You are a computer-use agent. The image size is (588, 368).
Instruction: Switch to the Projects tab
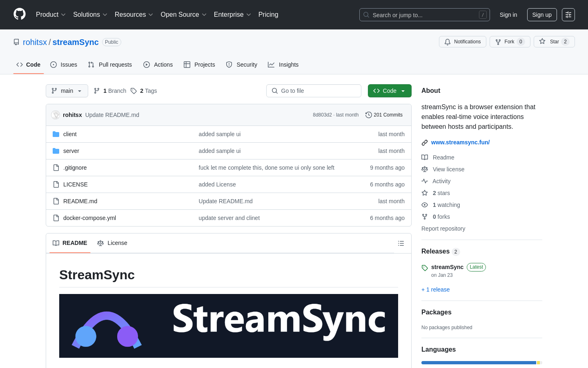point(199,65)
